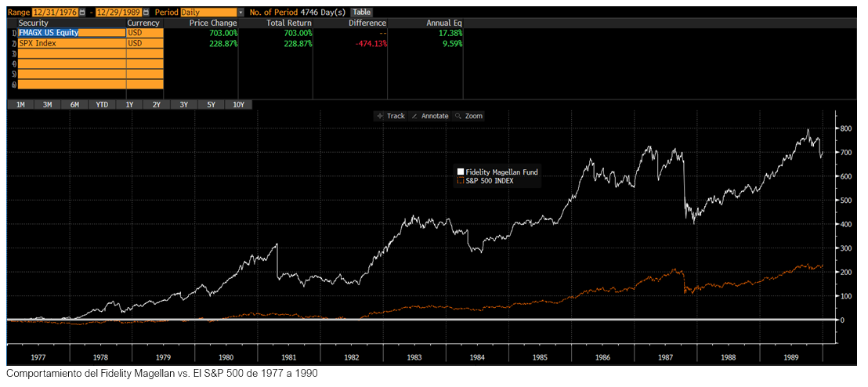Activate the Track crosshair tool
This screenshot has height=387, width=868.
391,116
